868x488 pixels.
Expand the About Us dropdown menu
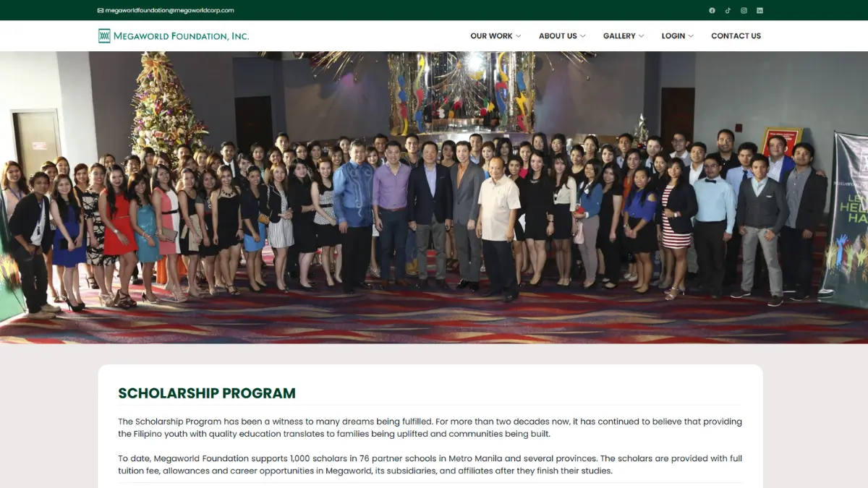(x=562, y=36)
